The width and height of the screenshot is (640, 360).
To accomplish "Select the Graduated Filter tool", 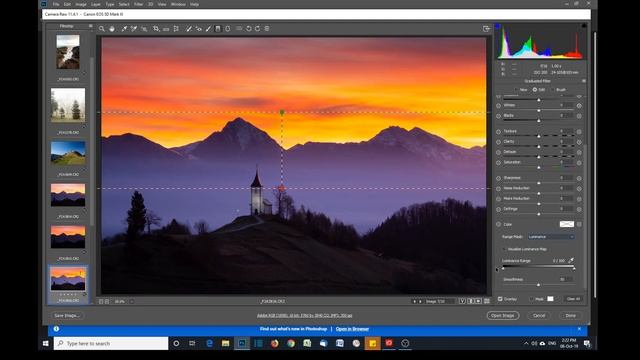I will 218,29.
